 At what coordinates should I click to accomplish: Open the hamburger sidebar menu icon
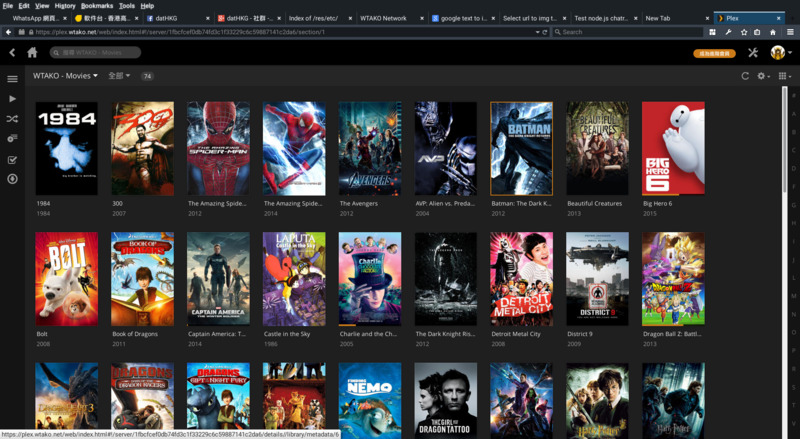(x=12, y=79)
